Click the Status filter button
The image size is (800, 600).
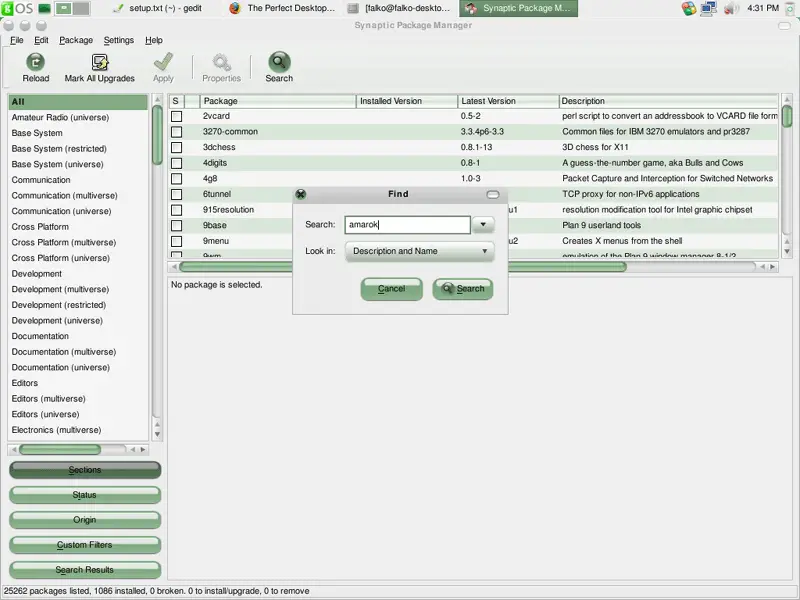coord(85,495)
